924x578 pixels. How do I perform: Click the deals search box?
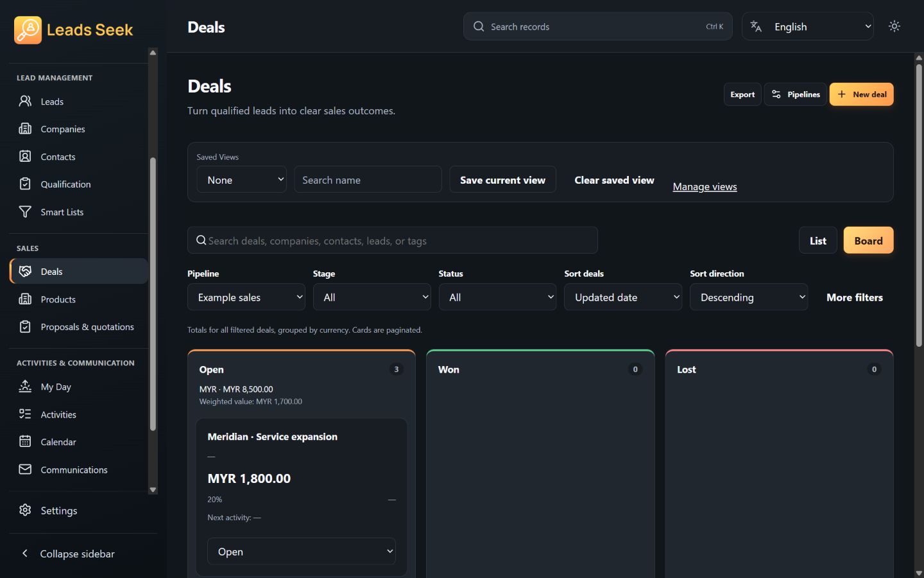[x=393, y=240]
